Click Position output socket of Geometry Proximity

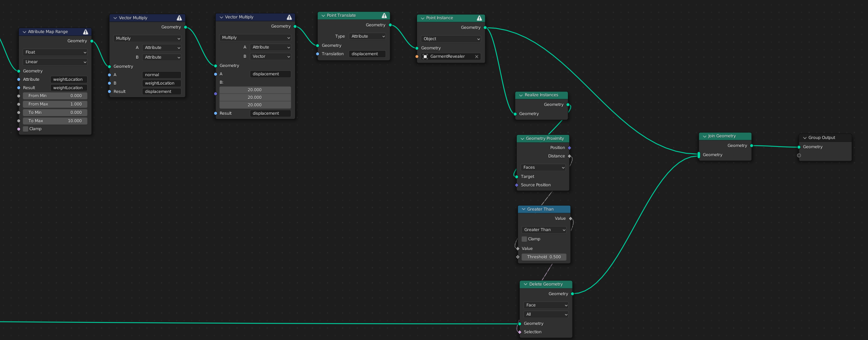click(570, 148)
